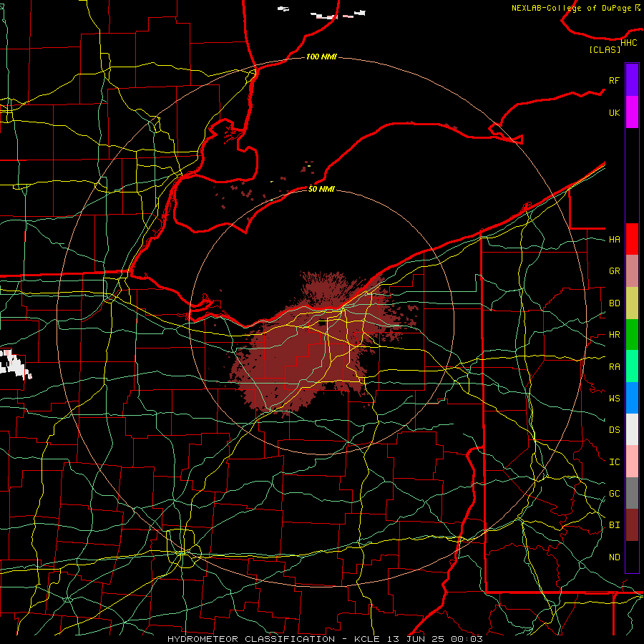Click the yellow-olive BD legend swatch
Viewport: 644px width, 644px height.
(632, 303)
